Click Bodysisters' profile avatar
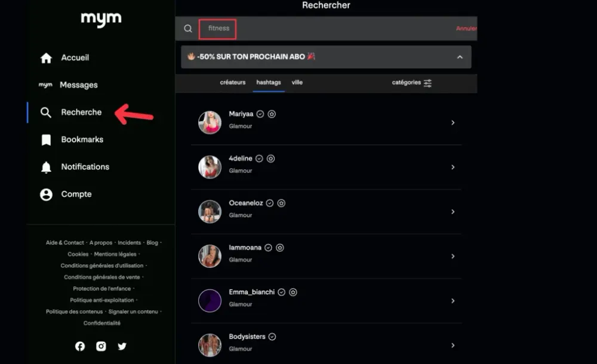This screenshot has width=597, height=364. pos(210,346)
